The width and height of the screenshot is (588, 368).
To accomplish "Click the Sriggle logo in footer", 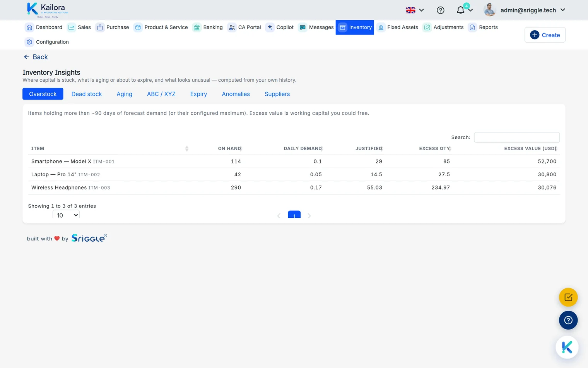I will (x=89, y=238).
